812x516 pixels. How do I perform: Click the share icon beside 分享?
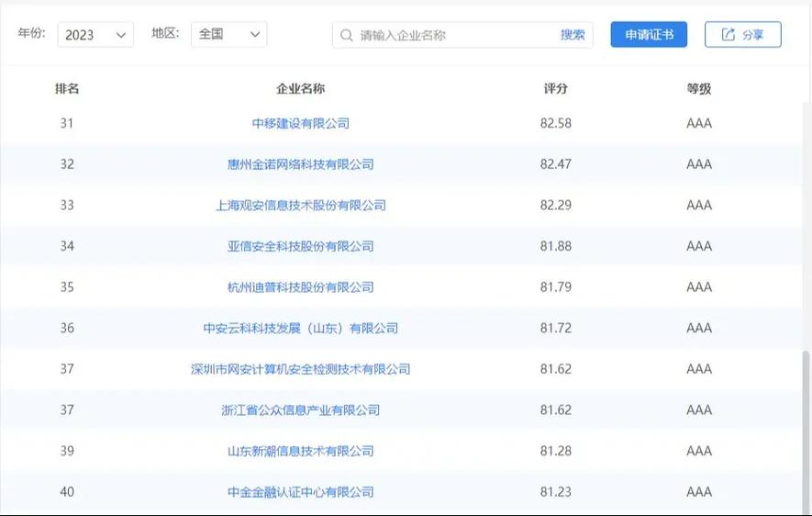point(729,35)
